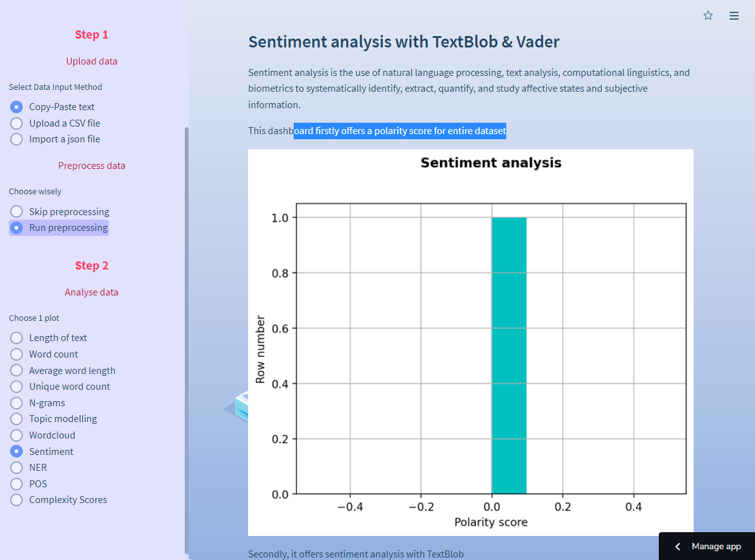The image size is (755, 560).
Task: Select the Word count plot
Action: tap(17, 354)
